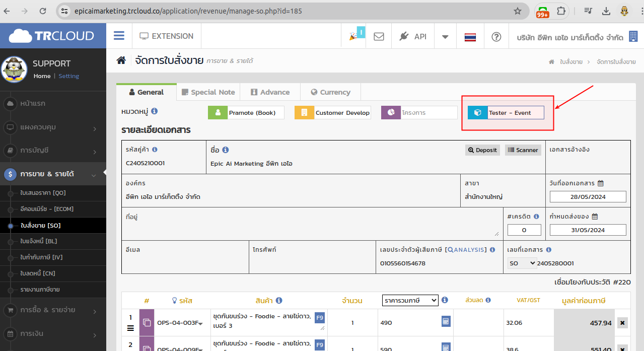
Task: Click the ANALYSIS tax ID link
Action: pos(467,250)
